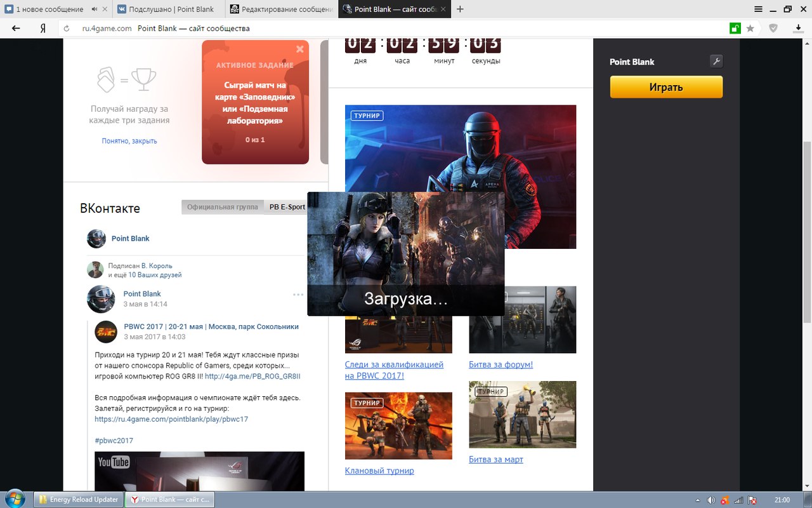
Task: Open Yandex home via the Я icon
Action: tap(43, 29)
